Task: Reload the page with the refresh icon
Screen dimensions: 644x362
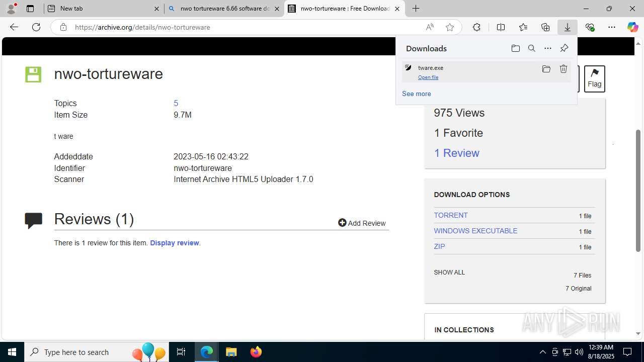Action: tap(36, 27)
